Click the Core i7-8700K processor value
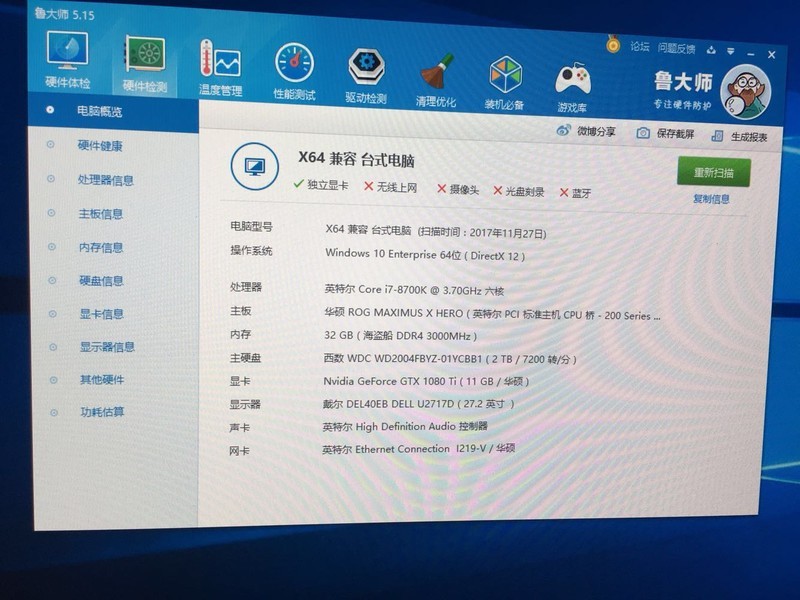The width and height of the screenshot is (800, 600). pyautogui.click(x=414, y=290)
